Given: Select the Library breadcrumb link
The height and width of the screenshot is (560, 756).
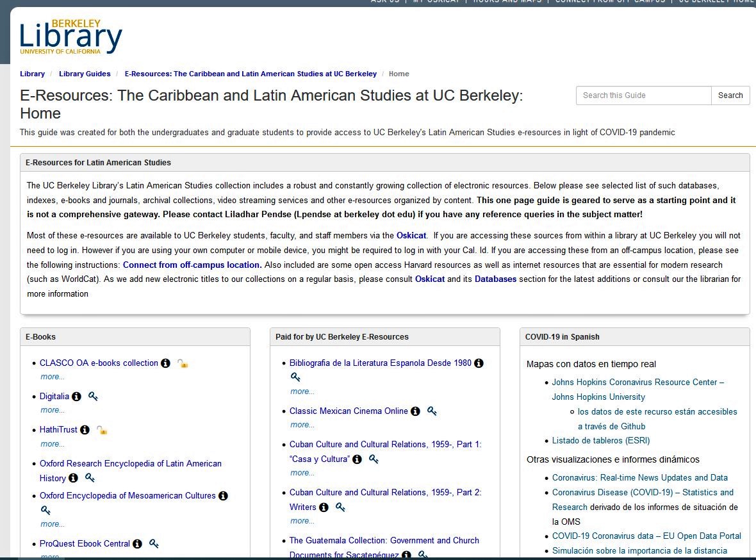Looking at the screenshot, I should pos(32,74).
